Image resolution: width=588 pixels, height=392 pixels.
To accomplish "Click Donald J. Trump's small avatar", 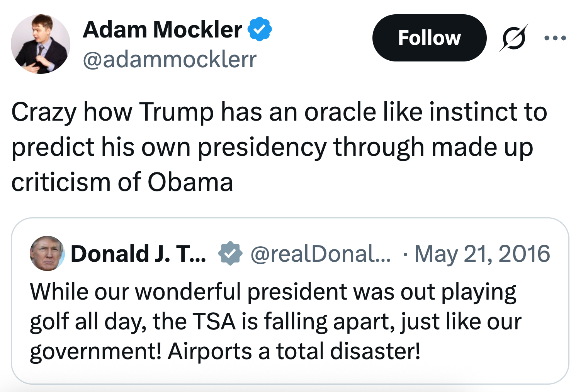I will pos(47,253).
